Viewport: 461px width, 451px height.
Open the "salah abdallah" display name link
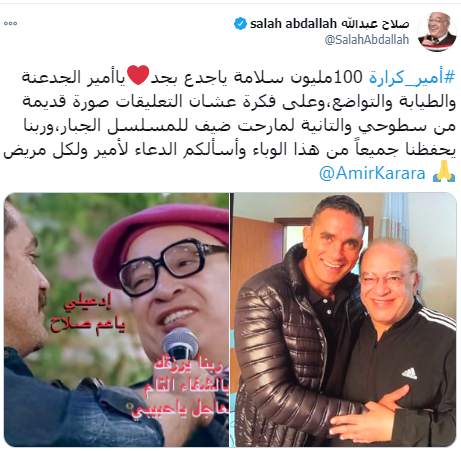[293, 24]
